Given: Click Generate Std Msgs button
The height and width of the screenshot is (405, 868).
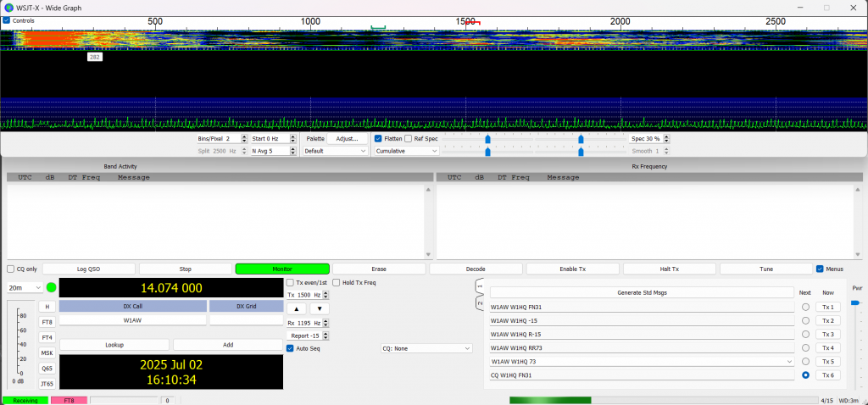Looking at the screenshot, I should (641, 293).
